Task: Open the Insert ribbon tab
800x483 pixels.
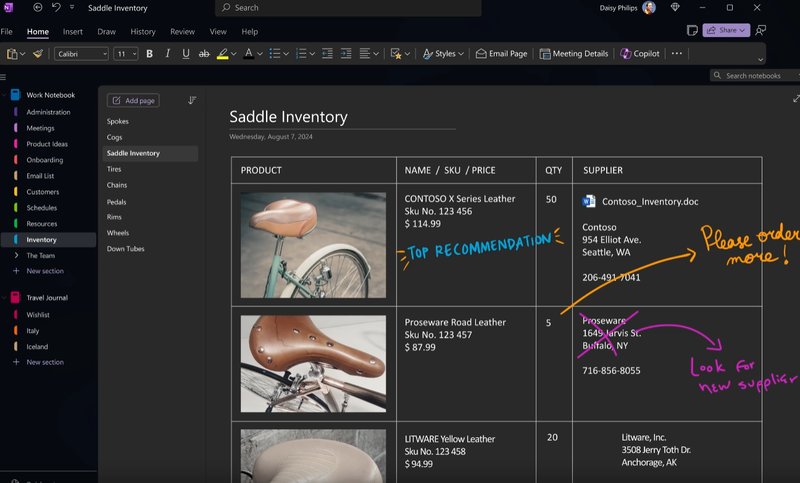Action: (73, 32)
